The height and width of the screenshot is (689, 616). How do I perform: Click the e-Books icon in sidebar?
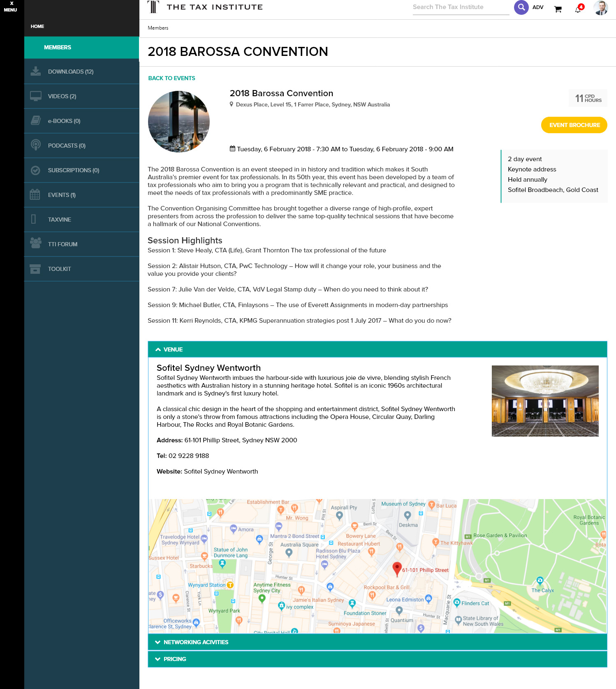[36, 120]
